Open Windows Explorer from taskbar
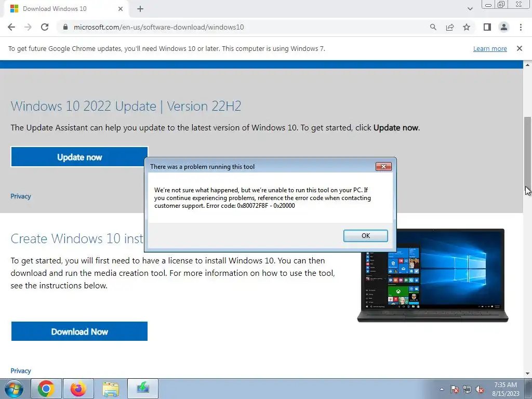Screen dimensions: 532x399 point(111,389)
